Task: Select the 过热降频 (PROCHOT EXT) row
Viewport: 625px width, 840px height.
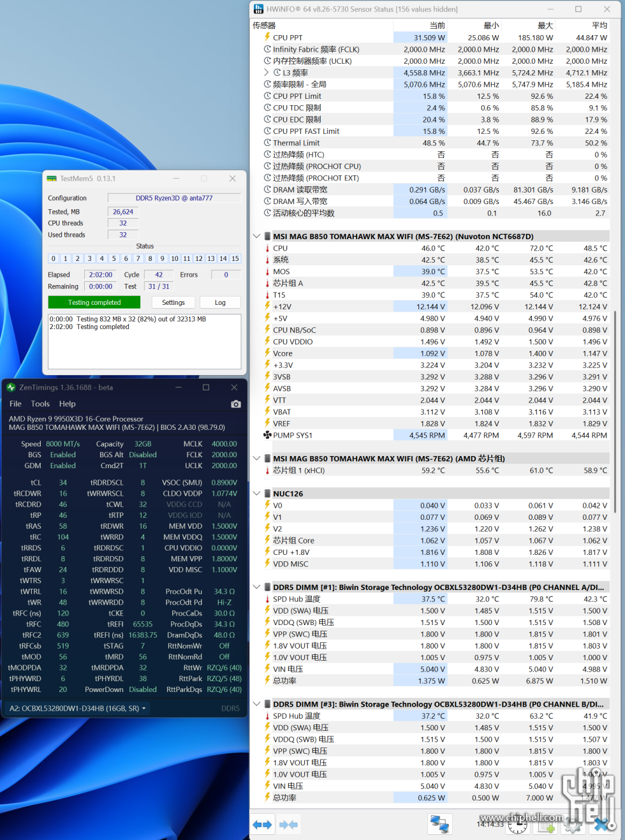Action: (x=430, y=178)
